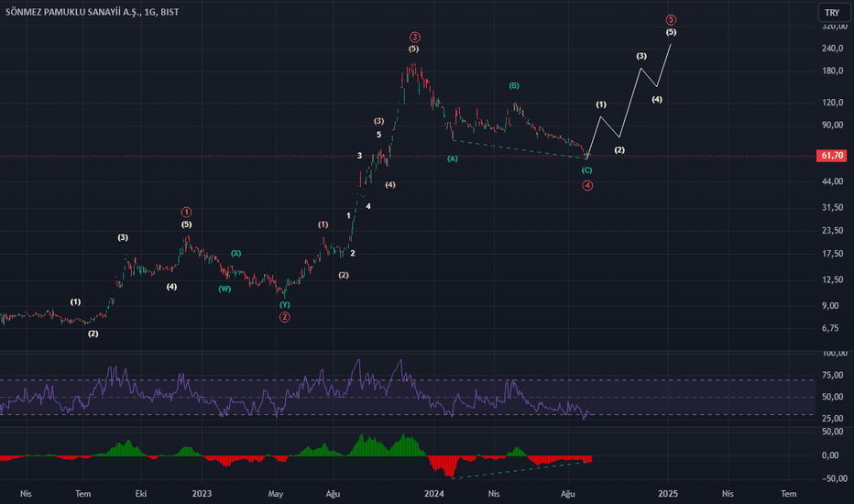Viewport: 854px width, 504px height.
Task: Click the green (W) correction label
Action: [x=224, y=289]
